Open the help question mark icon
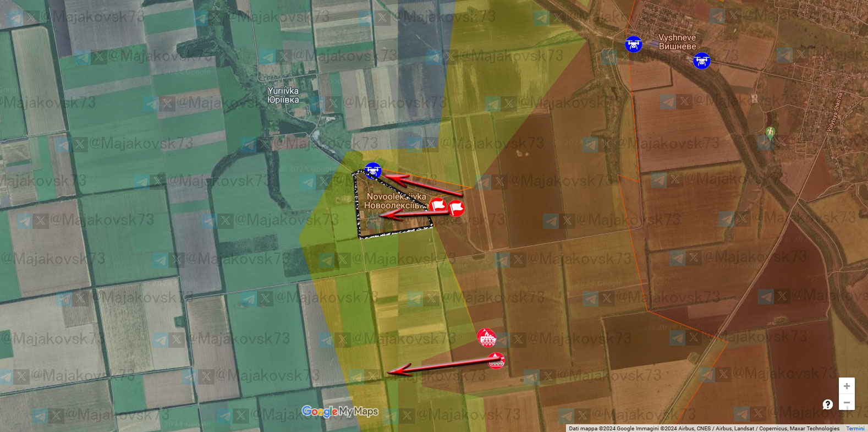 coord(828,404)
